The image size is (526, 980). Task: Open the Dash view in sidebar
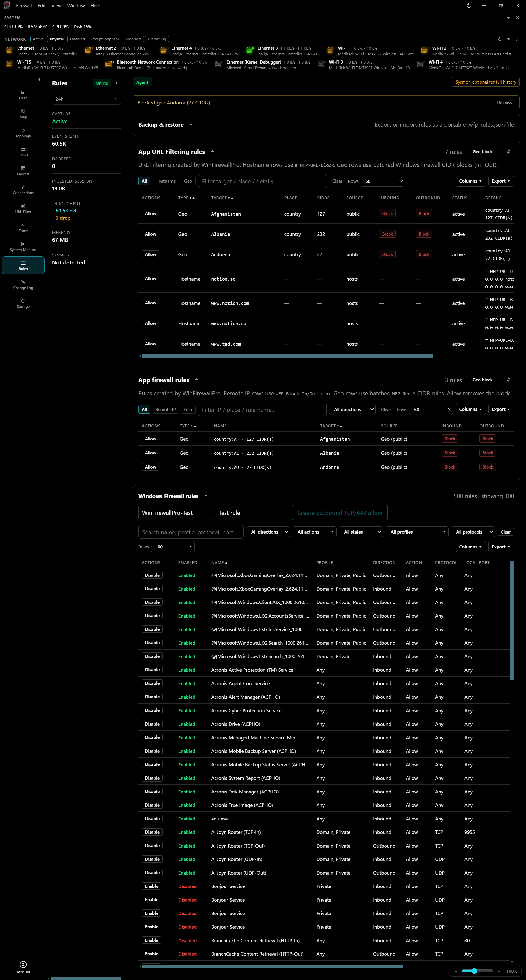(23, 95)
